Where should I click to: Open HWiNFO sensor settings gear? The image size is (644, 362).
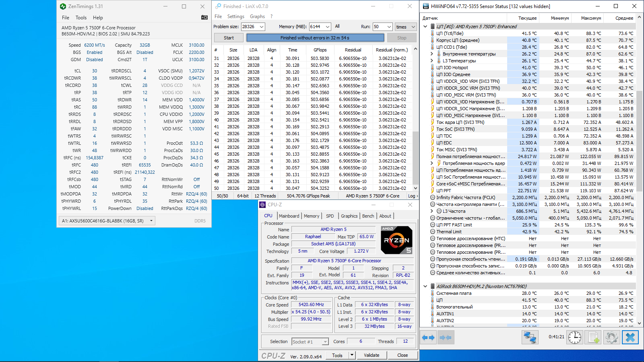click(611, 337)
